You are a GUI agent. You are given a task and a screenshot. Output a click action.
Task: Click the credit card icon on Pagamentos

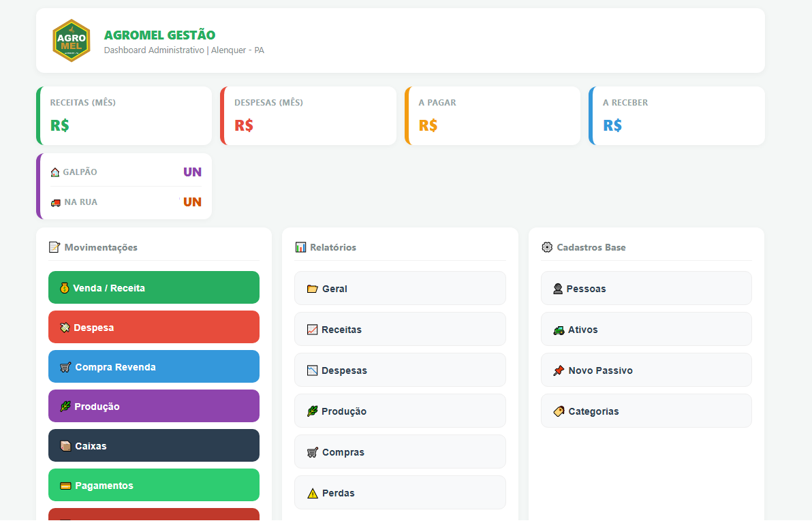point(65,486)
